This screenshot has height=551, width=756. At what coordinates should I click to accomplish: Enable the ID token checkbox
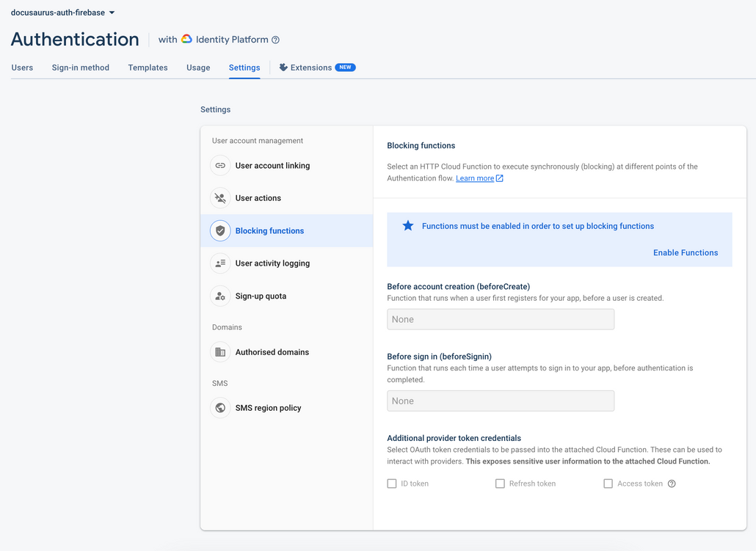tap(391, 484)
